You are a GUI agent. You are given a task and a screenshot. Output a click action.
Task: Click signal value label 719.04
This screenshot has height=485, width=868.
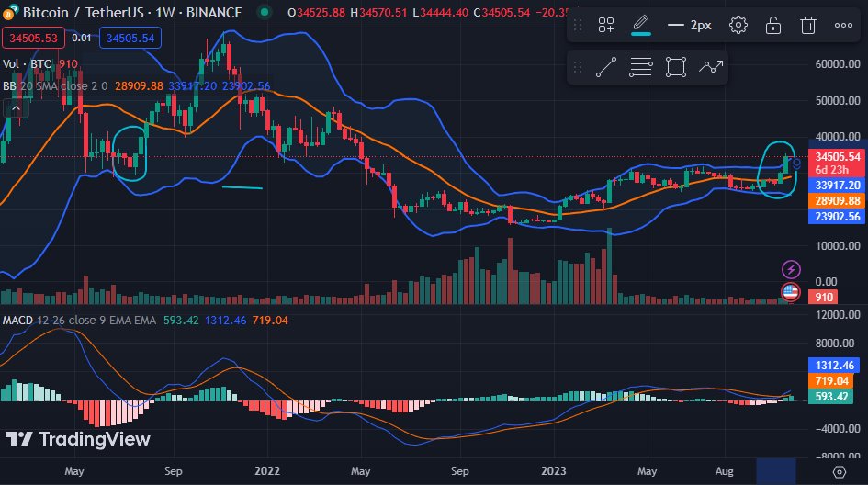click(831, 381)
